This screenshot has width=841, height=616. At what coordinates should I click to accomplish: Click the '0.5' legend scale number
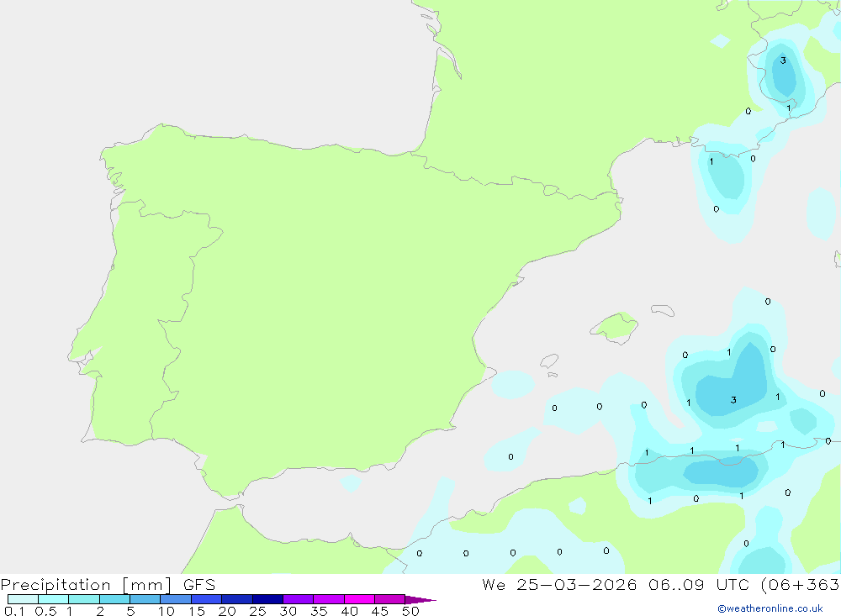(x=45, y=611)
